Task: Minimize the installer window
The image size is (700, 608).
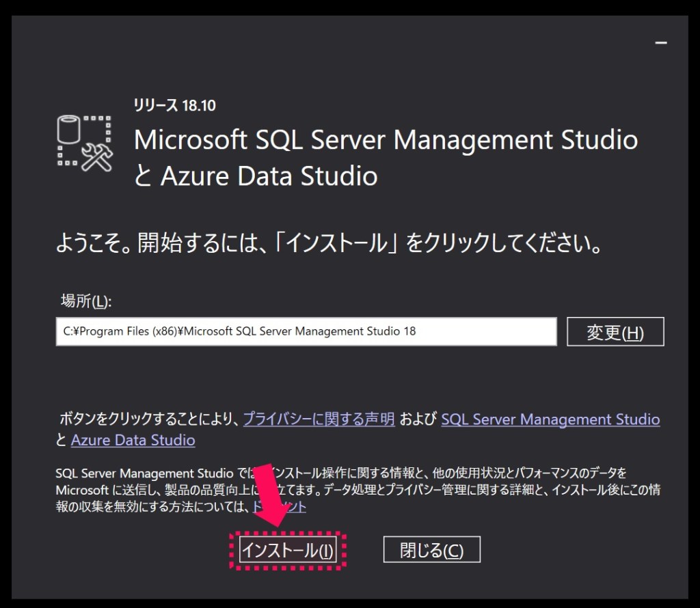Action: [661, 43]
